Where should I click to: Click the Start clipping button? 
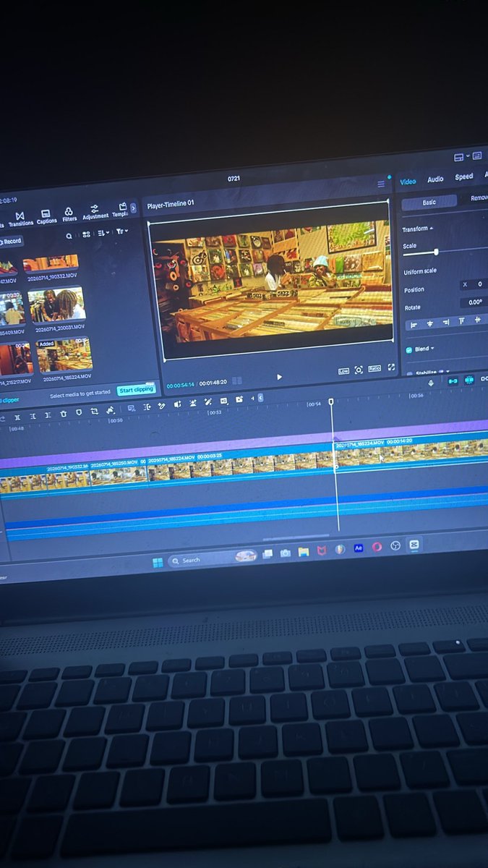click(x=136, y=390)
